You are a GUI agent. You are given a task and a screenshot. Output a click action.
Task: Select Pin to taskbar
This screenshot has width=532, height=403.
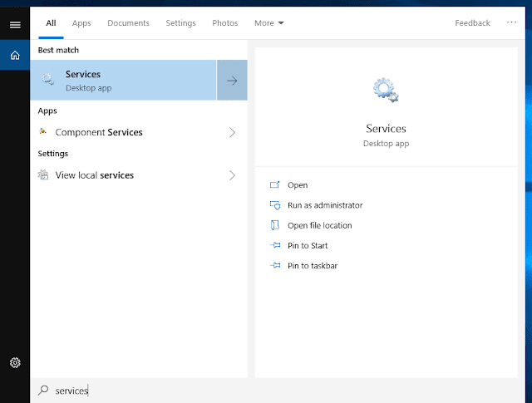click(313, 266)
